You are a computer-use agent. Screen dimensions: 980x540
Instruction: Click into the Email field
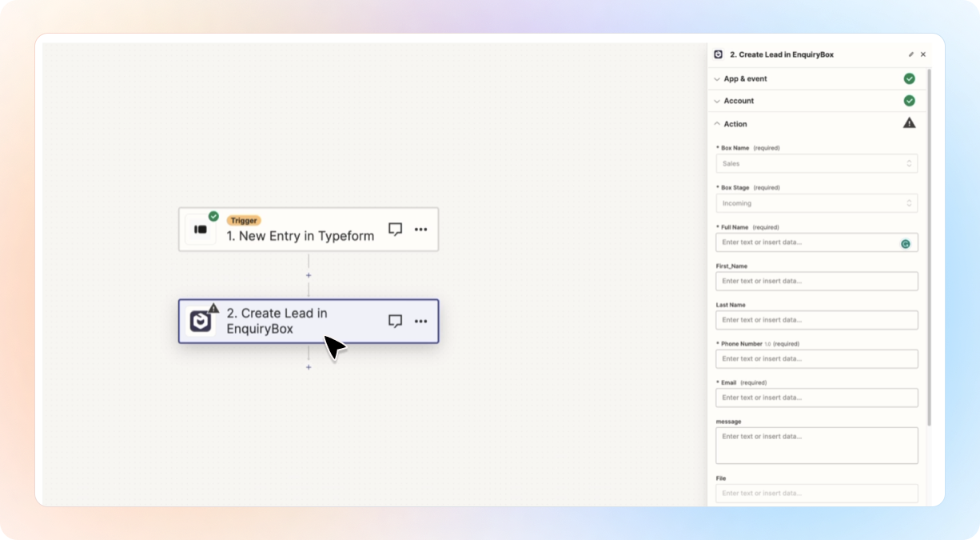coord(816,398)
